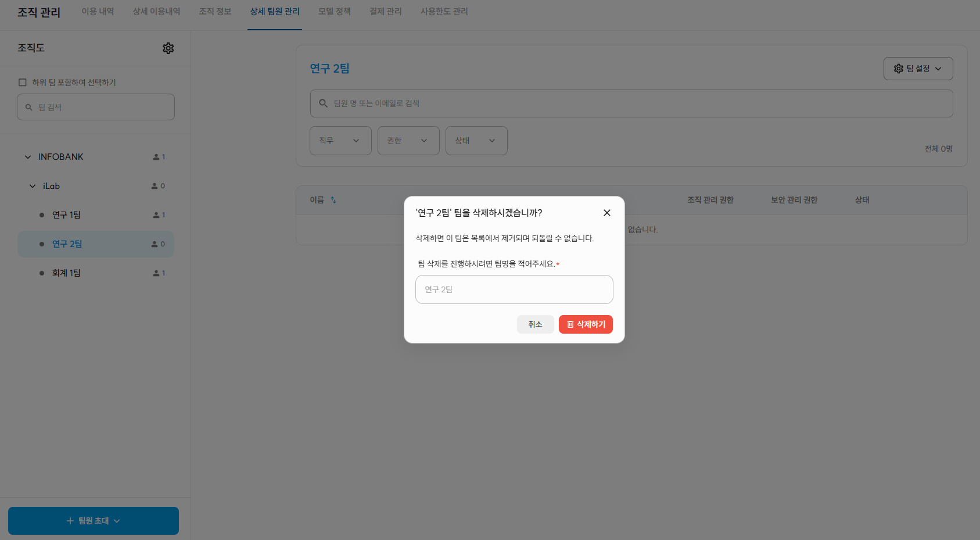Screen dimensions: 980x540
Task: Close the delete team dialog with X
Action: click(606, 213)
